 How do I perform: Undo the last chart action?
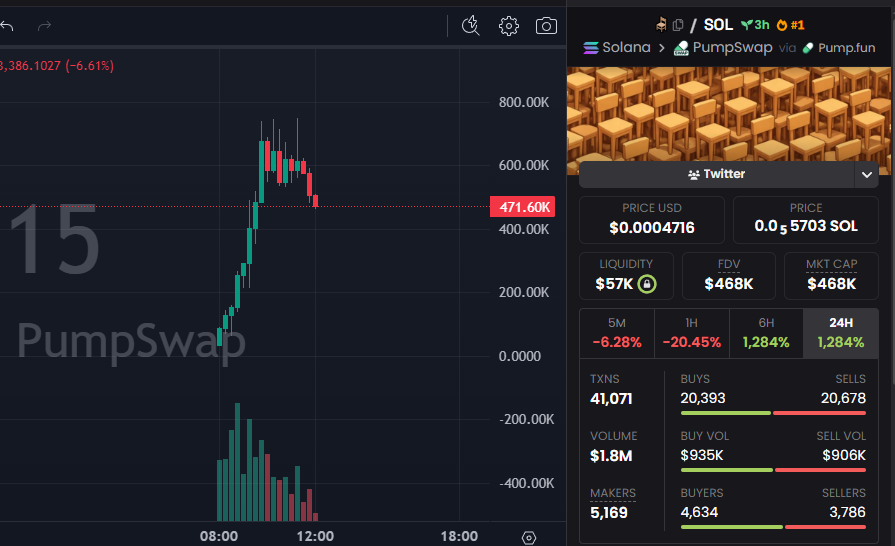(7, 26)
